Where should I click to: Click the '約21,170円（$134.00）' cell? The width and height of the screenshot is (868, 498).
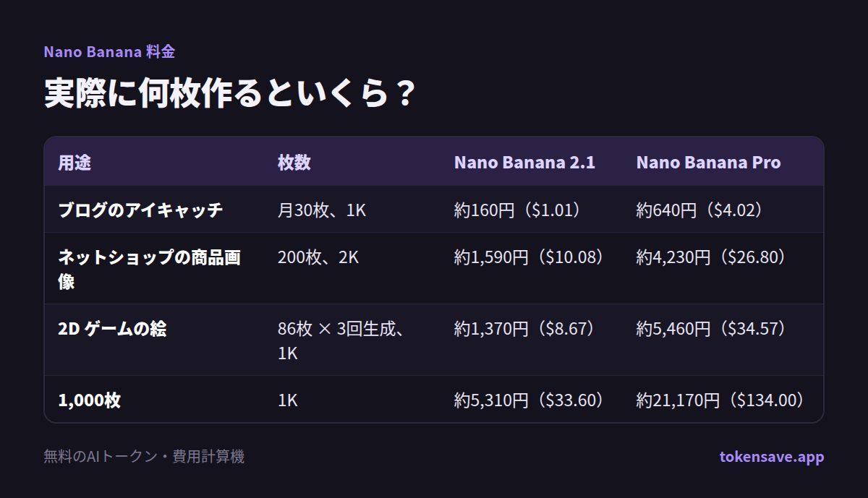pos(720,400)
